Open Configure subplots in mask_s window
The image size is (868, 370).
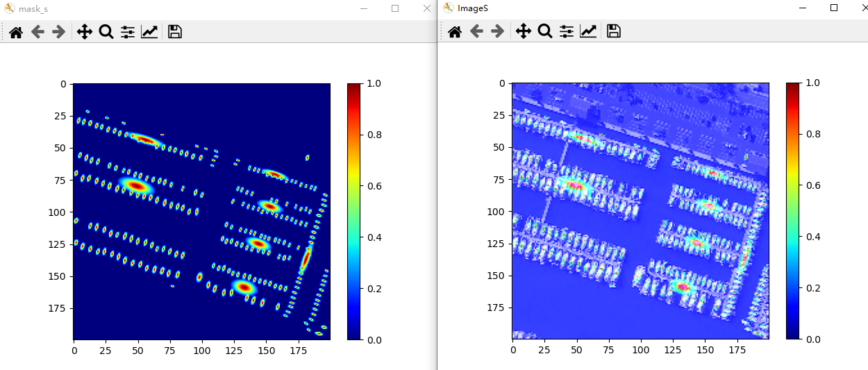coord(128,32)
